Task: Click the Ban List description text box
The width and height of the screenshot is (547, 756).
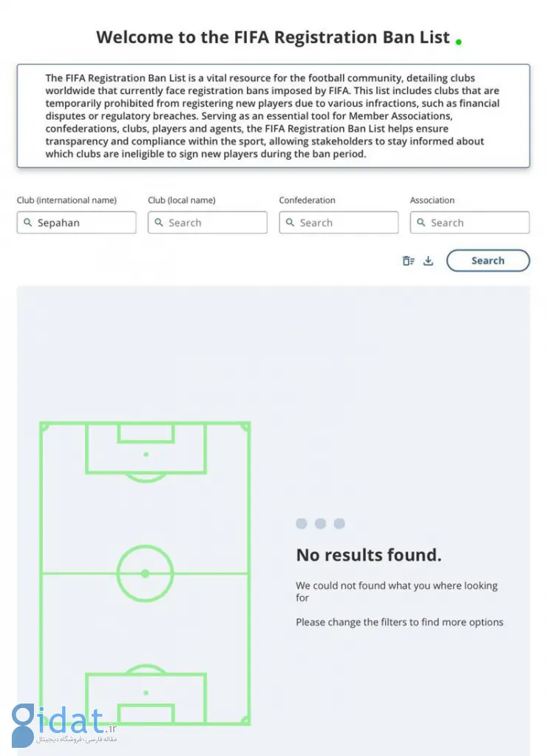Action: coord(273,115)
